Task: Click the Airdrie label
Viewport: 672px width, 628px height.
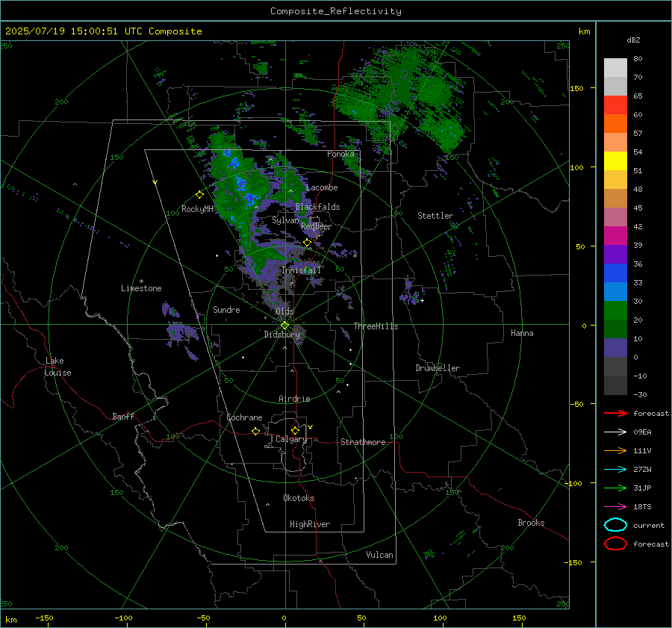Action: [x=294, y=399]
